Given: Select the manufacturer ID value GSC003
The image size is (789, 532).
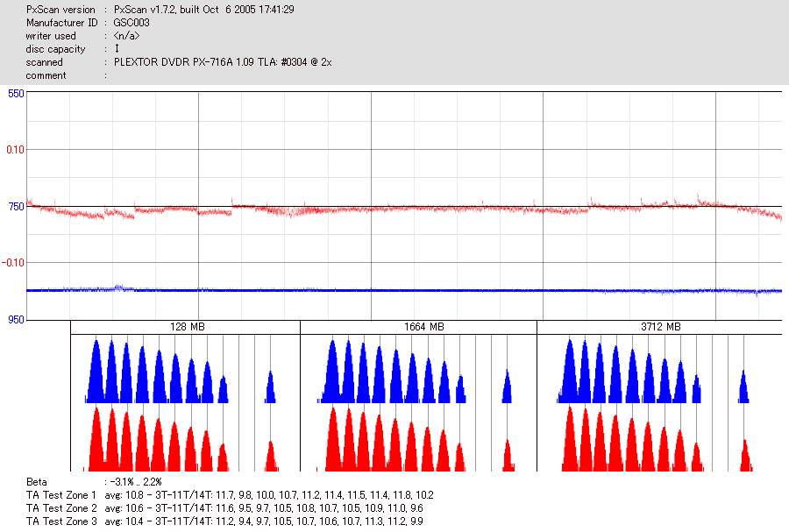Looking at the screenshot, I should click(131, 23).
